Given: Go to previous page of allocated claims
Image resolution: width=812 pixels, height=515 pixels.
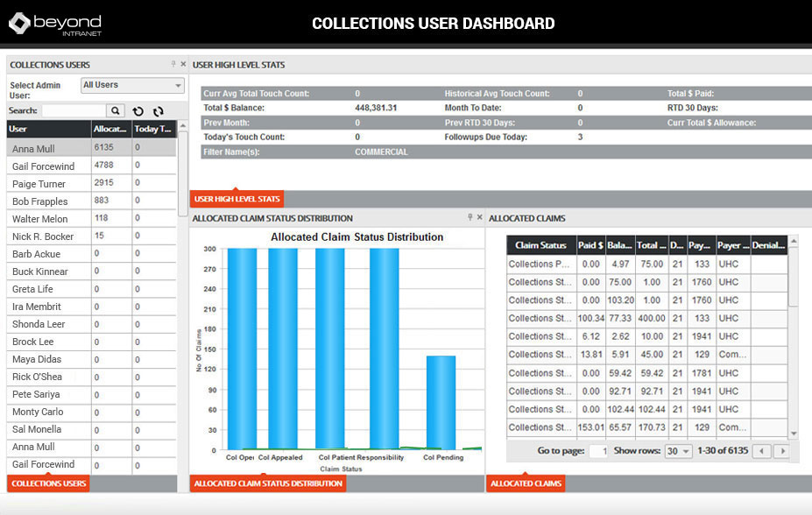Looking at the screenshot, I should click(761, 451).
